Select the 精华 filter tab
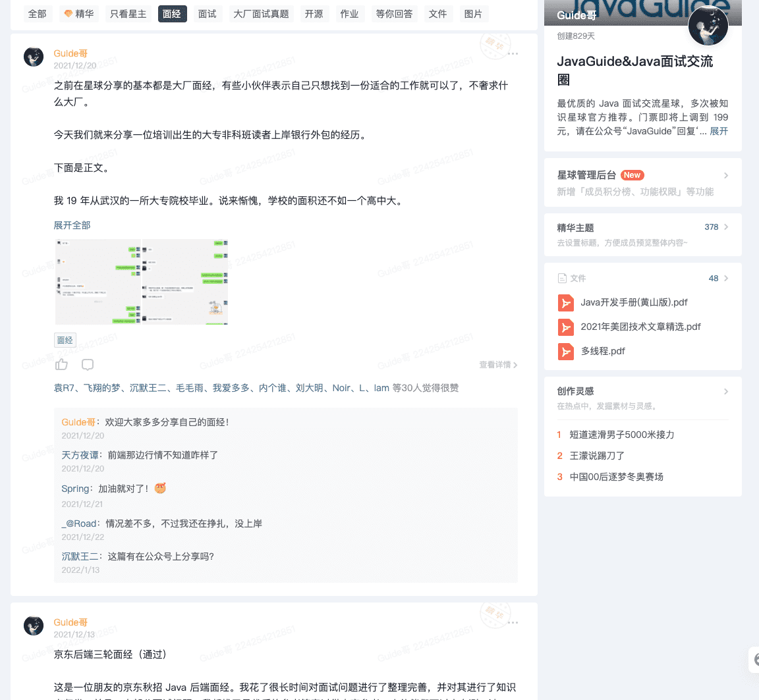759x700 pixels. [x=79, y=14]
